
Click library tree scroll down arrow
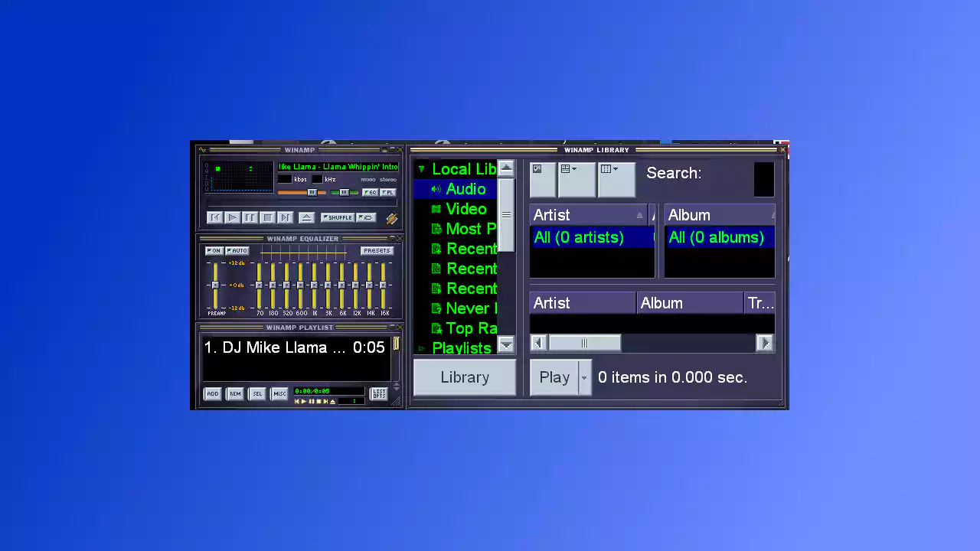[x=506, y=344]
